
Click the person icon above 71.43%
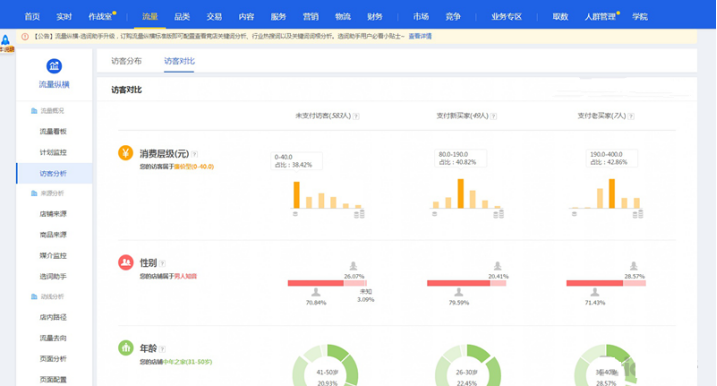pos(594,292)
